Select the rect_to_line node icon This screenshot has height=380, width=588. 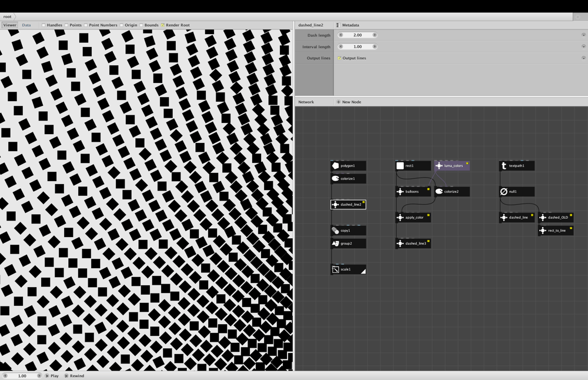pyautogui.click(x=543, y=231)
